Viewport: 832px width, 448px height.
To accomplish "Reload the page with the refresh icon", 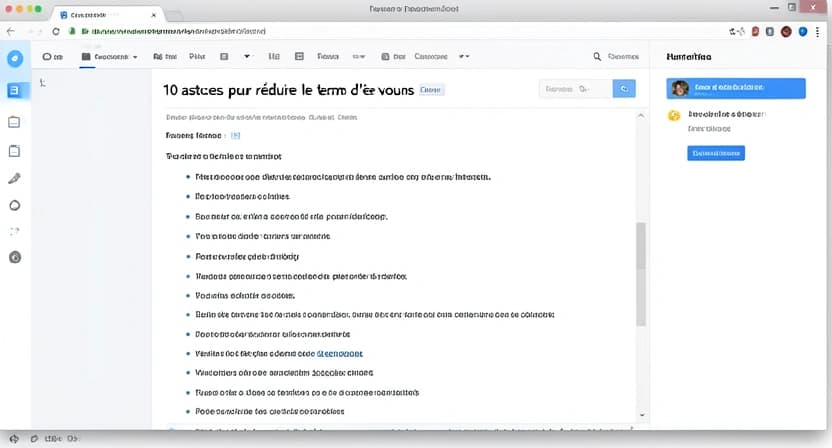I will click(x=56, y=31).
